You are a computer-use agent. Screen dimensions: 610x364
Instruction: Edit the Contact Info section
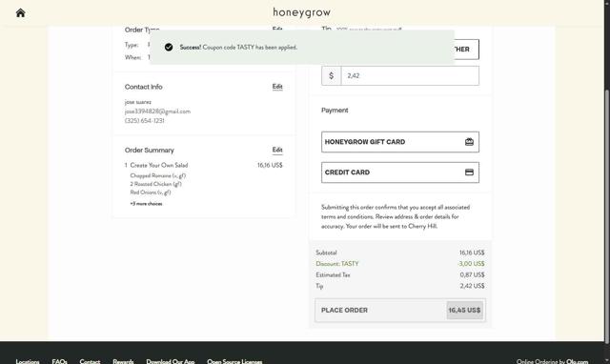pos(277,87)
